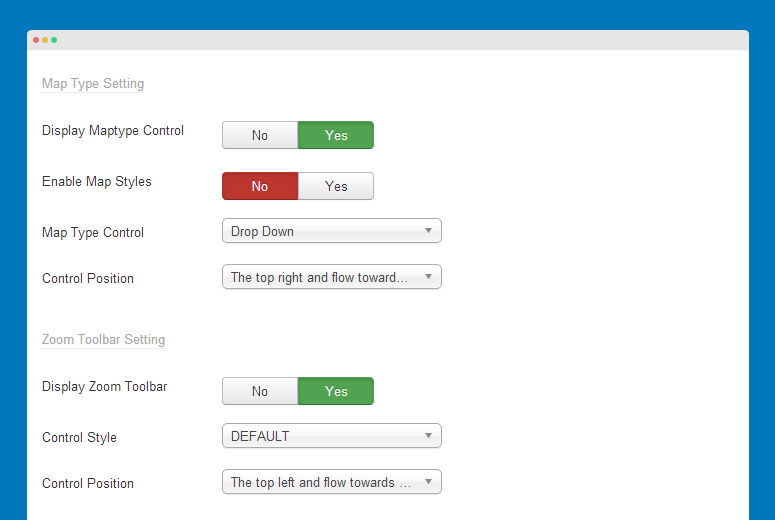
Task: Click the yellow minimize window dot
Action: pos(45,40)
